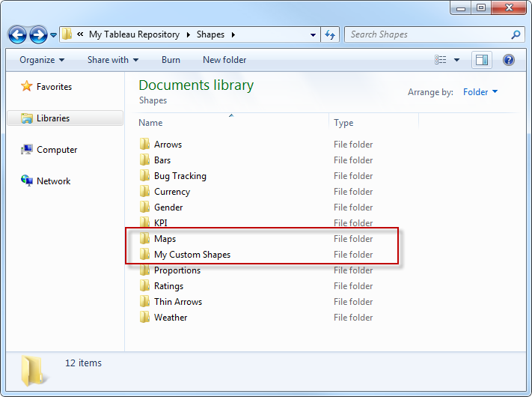Click the Favorites star icon
The width and height of the screenshot is (532, 397).
click(26, 86)
